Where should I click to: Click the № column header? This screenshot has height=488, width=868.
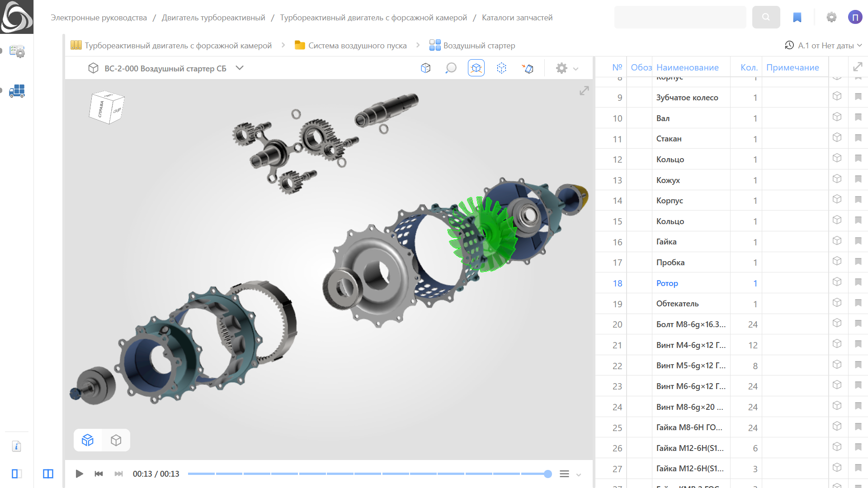[617, 67]
